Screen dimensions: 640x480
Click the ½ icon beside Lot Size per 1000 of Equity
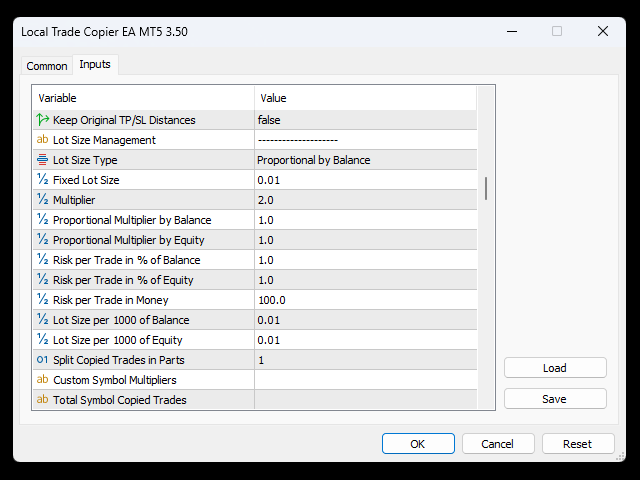[x=42, y=340]
